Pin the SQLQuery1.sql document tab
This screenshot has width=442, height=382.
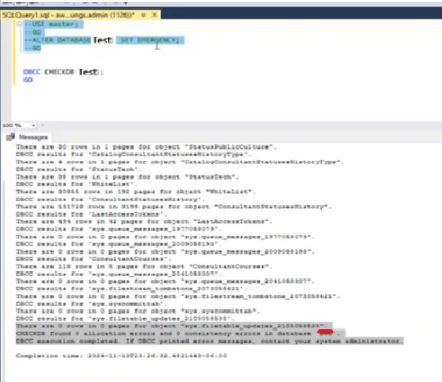coord(143,15)
